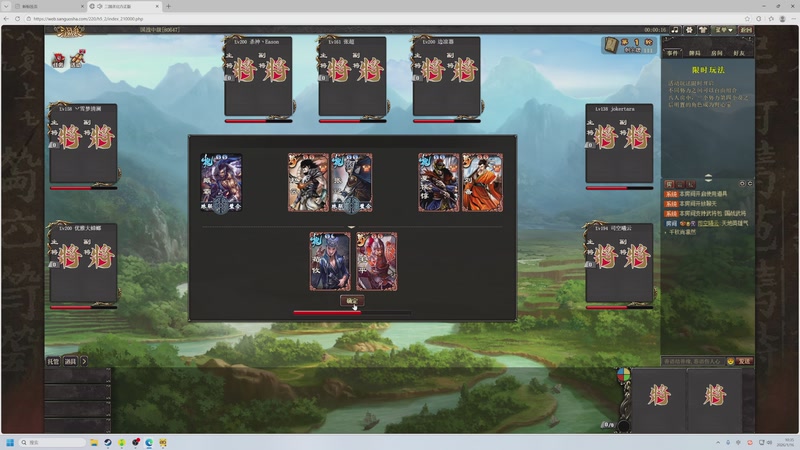Click the Lv200 player panel at lower left
This screenshot has width=800, height=450.
83,263
